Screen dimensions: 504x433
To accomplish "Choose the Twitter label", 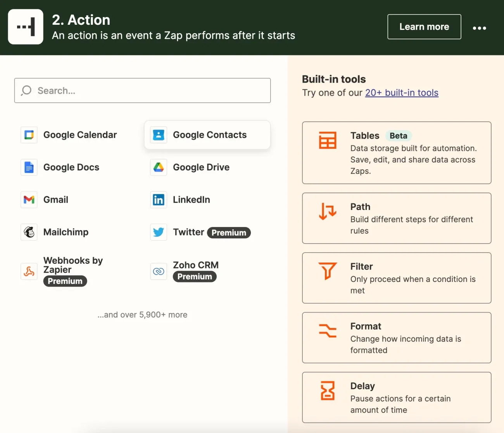I will click(x=188, y=232).
